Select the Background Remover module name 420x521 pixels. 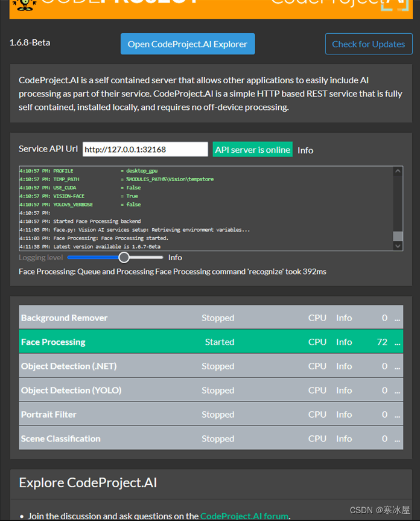point(64,318)
